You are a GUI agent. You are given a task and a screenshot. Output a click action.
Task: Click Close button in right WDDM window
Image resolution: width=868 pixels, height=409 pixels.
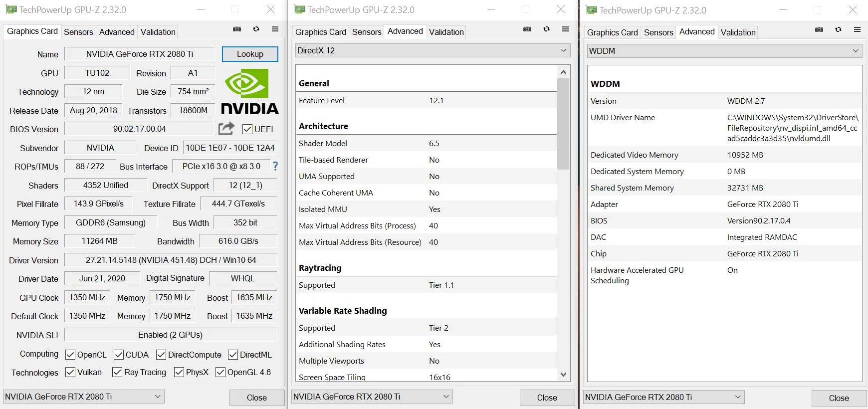click(839, 398)
